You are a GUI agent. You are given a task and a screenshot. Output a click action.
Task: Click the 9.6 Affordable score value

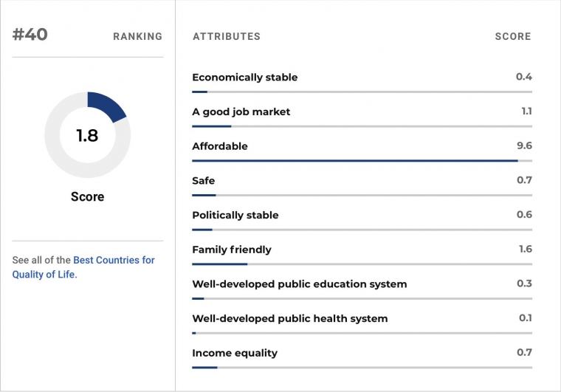click(524, 145)
